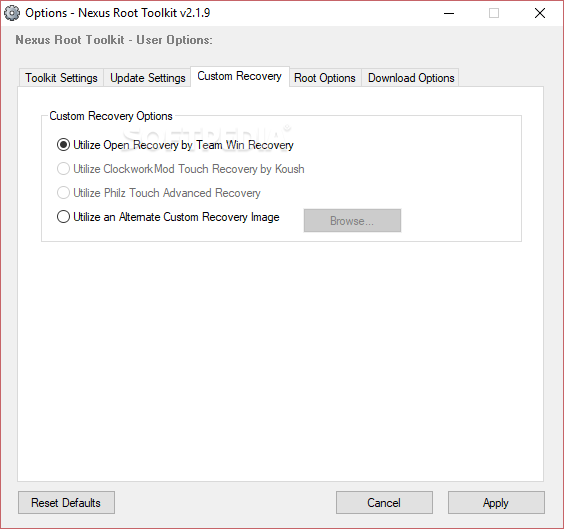Select Utilize Open Recovery by Team Win

click(175, 145)
